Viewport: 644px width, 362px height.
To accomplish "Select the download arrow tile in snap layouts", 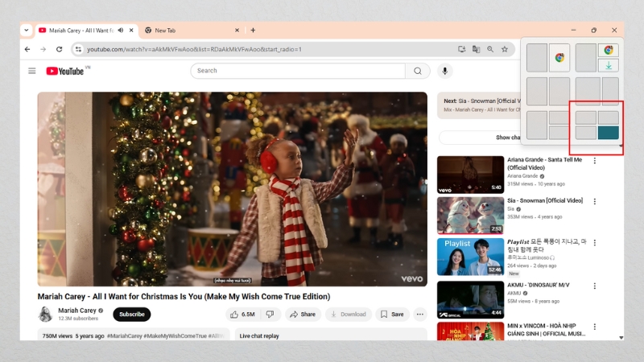I will pyautogui.click(x=609, y=65).
